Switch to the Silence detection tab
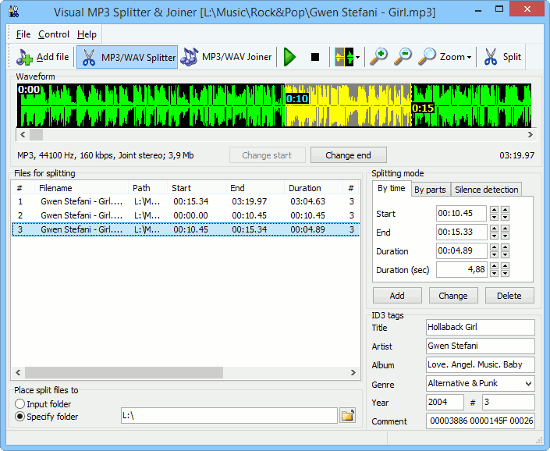The width and height of the screenshot is (550, 451). pos(486,190)
